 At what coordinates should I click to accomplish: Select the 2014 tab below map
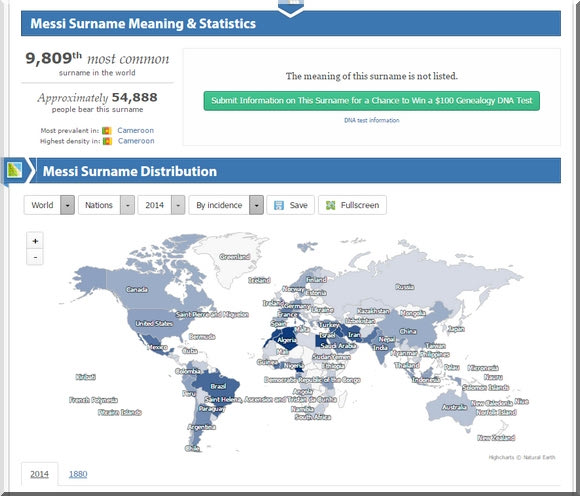(39, 474)
